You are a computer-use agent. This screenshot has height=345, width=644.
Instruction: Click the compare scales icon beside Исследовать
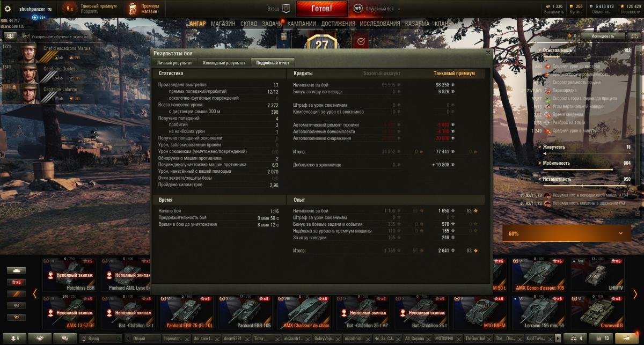633,36
